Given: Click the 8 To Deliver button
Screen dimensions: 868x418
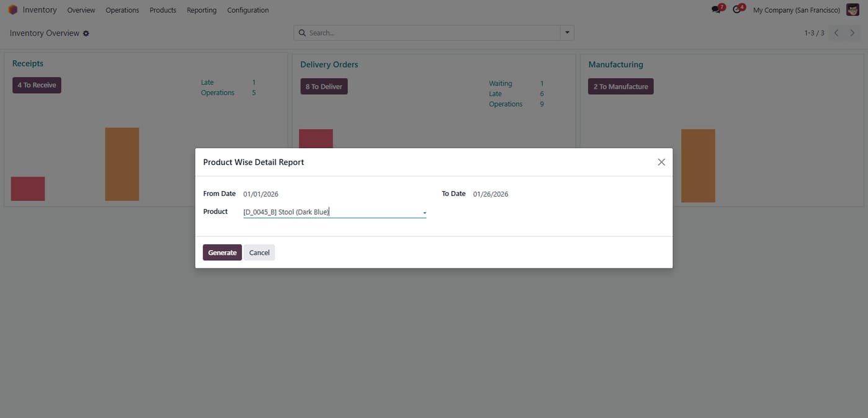Looking at the screenshot, I should pyautogui.click(x=324, y=86).
